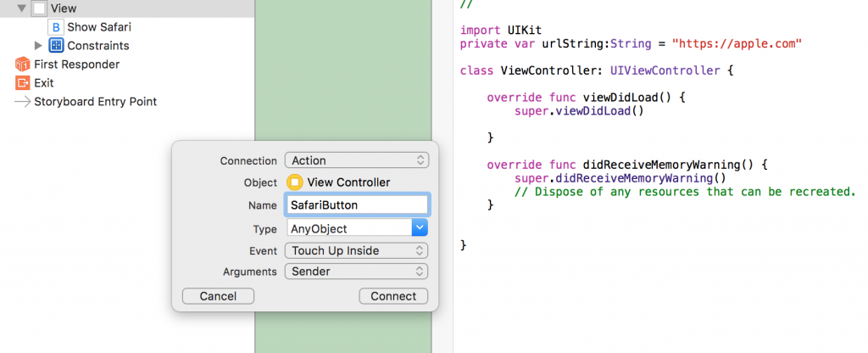Open the Arguments dropdown set to Sender
Screen dimensions: 868x353
[x=357, y=272]
